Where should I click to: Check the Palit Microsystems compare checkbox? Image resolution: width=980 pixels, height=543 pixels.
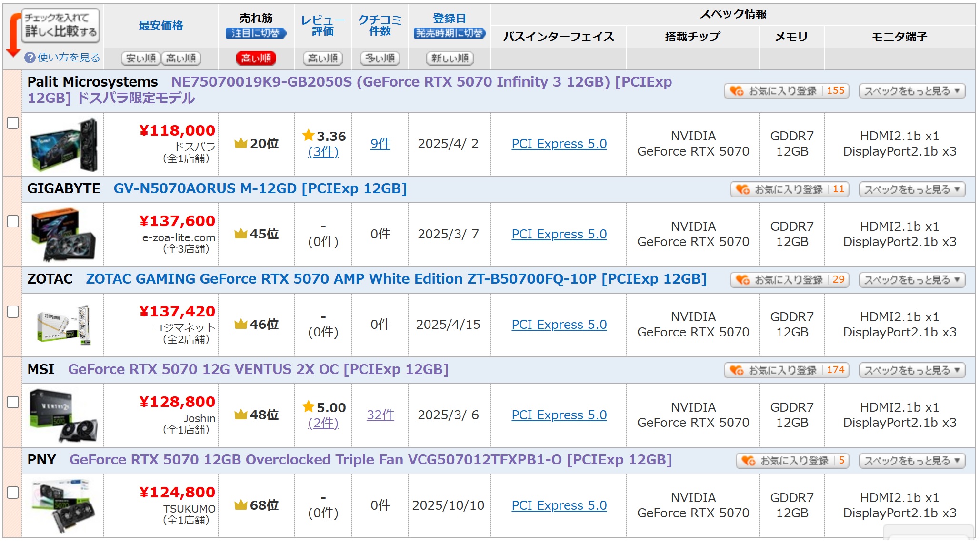[13, 123]
